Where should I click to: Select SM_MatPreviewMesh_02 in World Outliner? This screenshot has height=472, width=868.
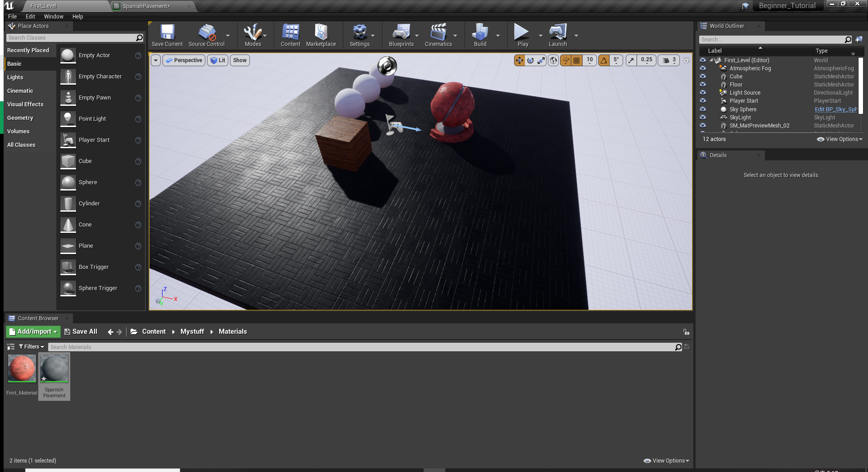tap(759, 126)
